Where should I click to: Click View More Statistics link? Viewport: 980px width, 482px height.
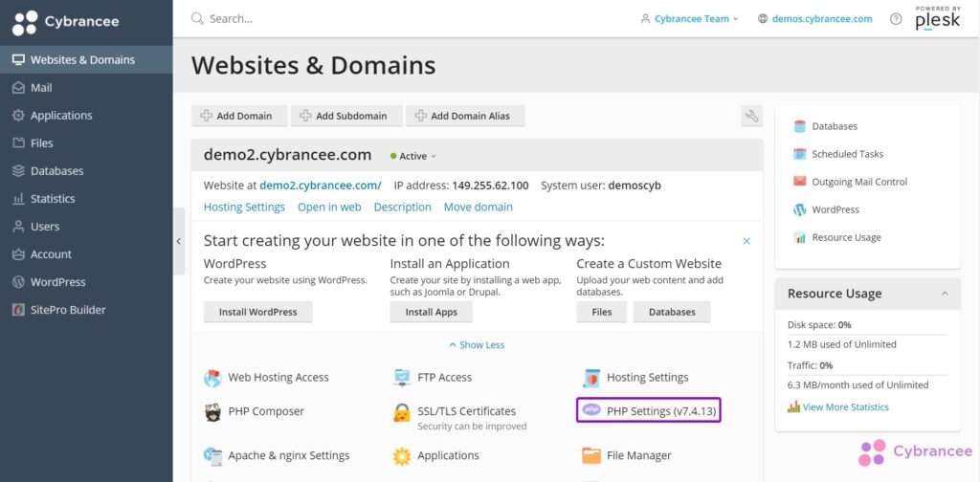(x=846, y=407)
